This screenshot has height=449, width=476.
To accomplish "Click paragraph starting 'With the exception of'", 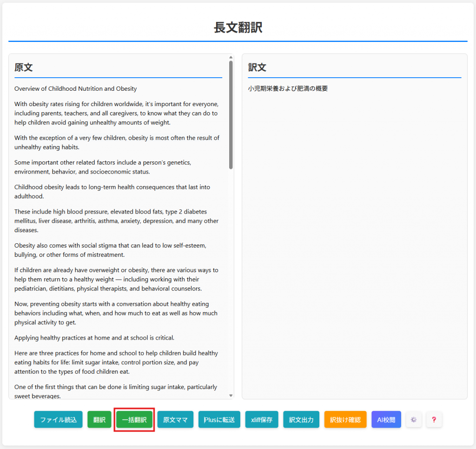I will (x=117, y=142).
